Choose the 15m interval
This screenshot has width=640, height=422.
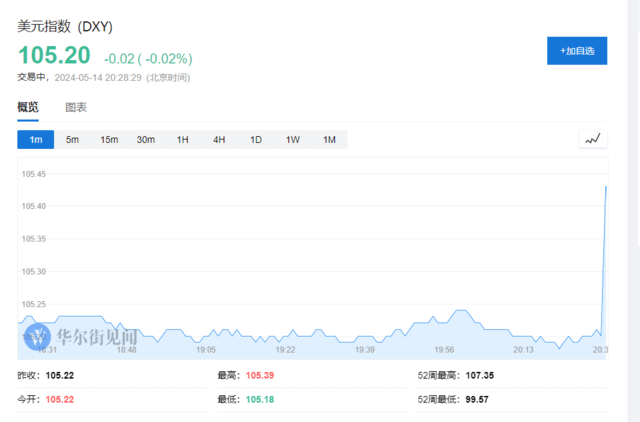coord(109,140)
